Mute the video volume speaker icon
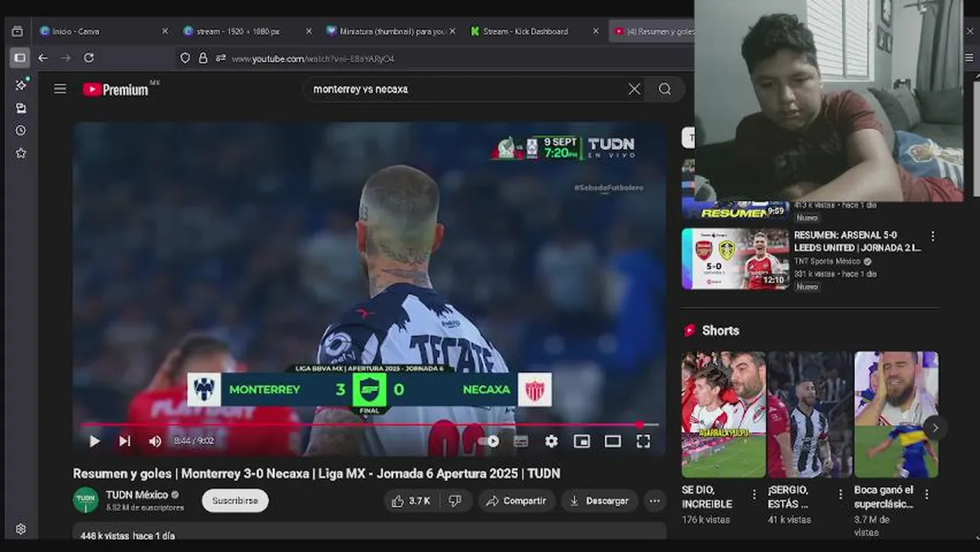980x552 pixels. pyautogui.click(x=155, y=441)
